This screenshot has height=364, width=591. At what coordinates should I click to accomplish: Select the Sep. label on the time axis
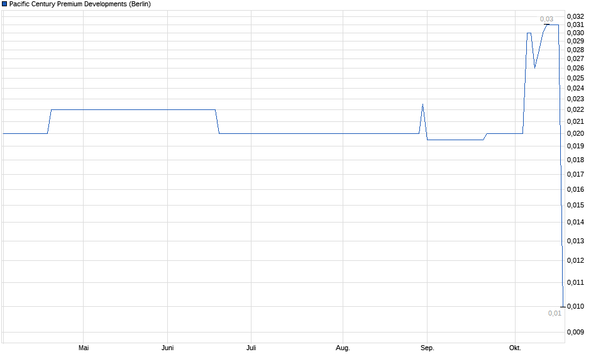(427, 348)
